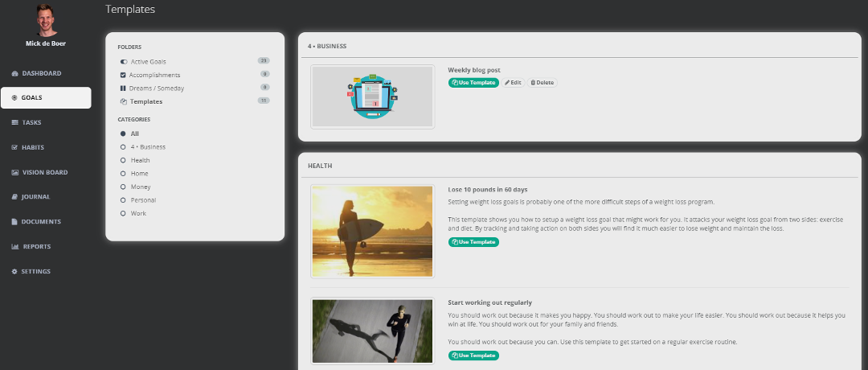This screenshot has width=868, height=370.
Task: Open the surfer sunset thumbnail
Action: (x=373, y=232)
